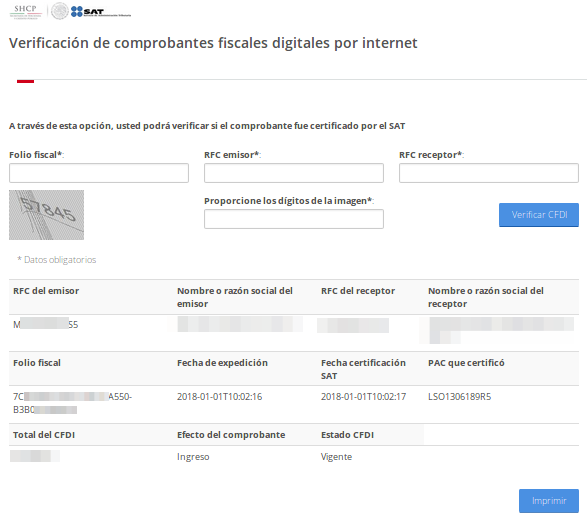Click the captcha digits input field
This screenshot has height=520, width=588.
tap(294, 219)
